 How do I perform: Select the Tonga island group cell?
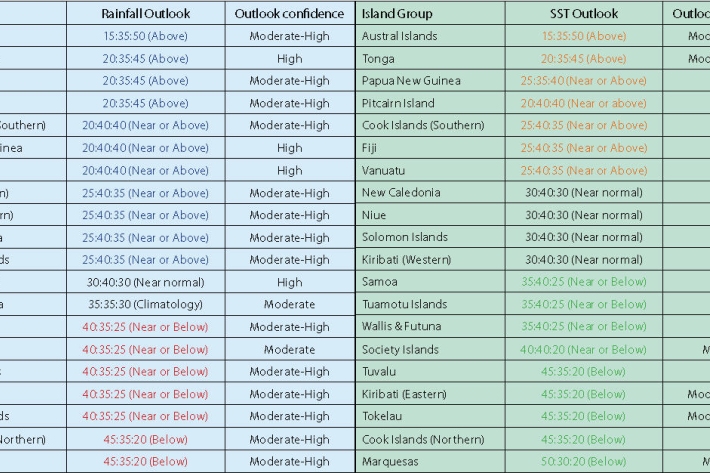click(x=381, y=59)
